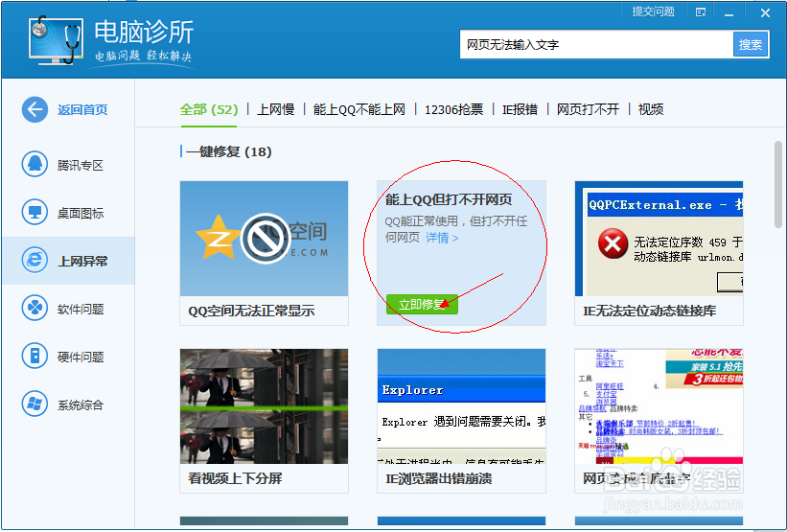Click the back arrow icon for 返回首页

point(35,109)
